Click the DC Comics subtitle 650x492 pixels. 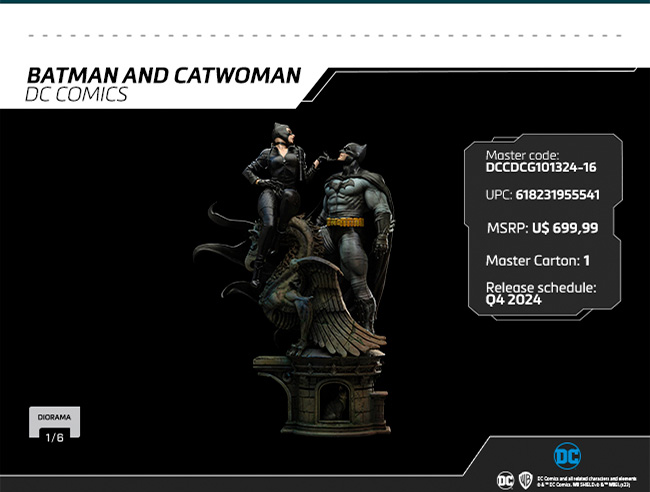click(77, 96)
